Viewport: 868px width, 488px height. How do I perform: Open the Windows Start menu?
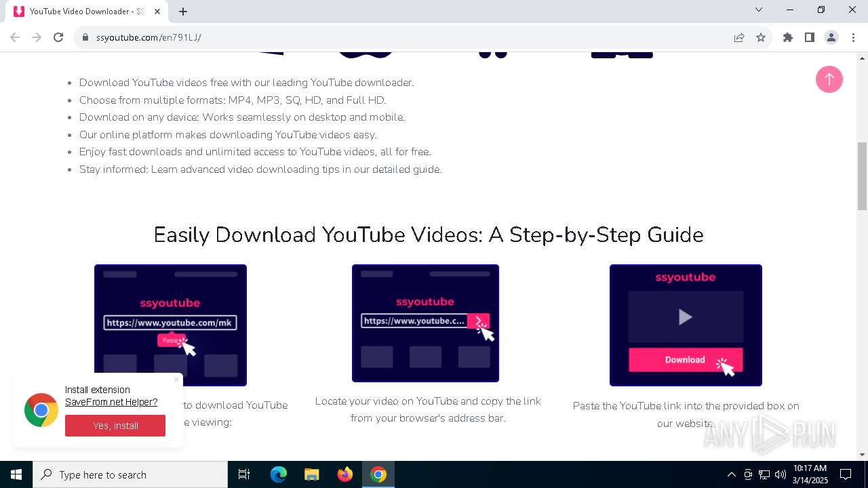(16, 474)
